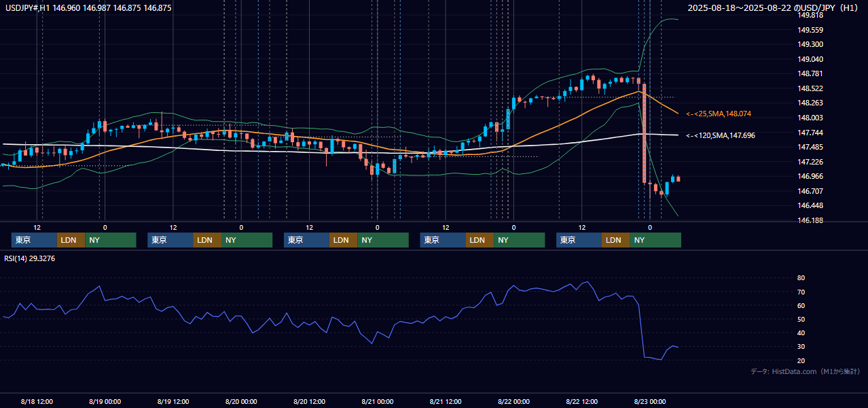The width and height of the screenshot is (868, 408).
Task: Click the 149.040 price level label
Action: point(810,59)
